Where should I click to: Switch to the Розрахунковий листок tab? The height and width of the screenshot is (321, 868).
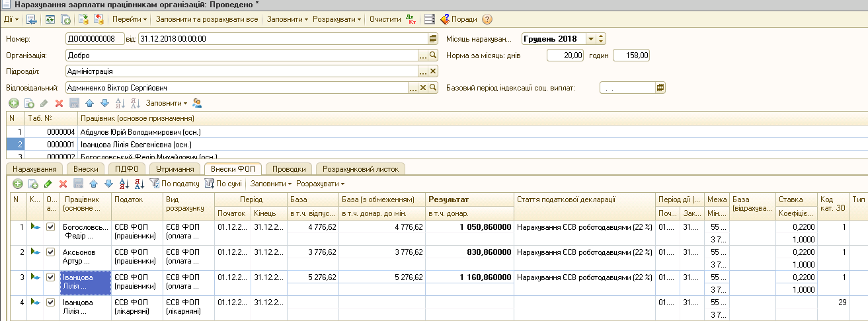(360, 169)
